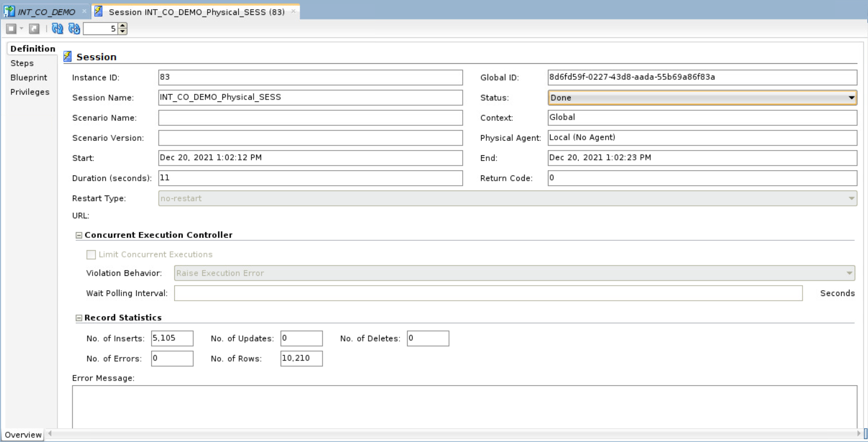The height and width of the screenshot is (442, 868).
Task: Decrease the refresh interval spinner value
Action: (x=122, y=31)
